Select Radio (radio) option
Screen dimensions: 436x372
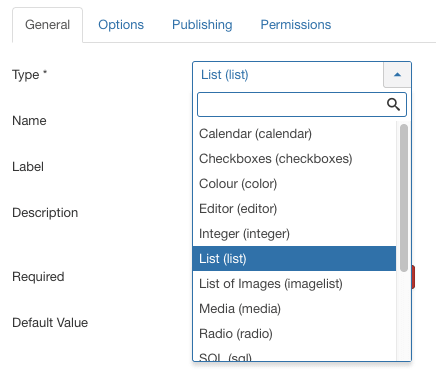pos(294,334)
